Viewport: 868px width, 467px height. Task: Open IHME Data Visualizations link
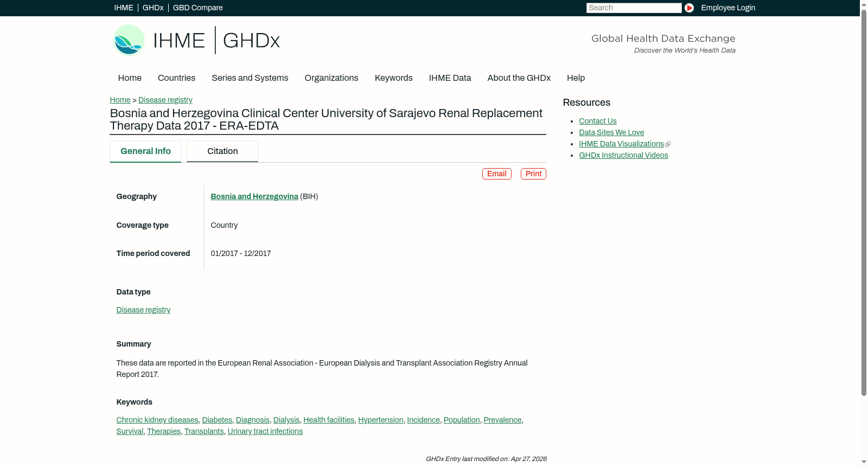point(622,144)
